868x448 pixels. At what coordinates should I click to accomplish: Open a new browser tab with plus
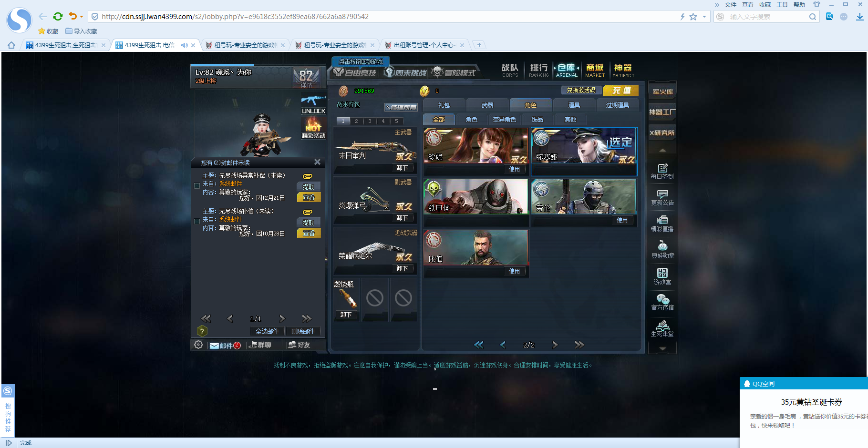pos(479,45)
